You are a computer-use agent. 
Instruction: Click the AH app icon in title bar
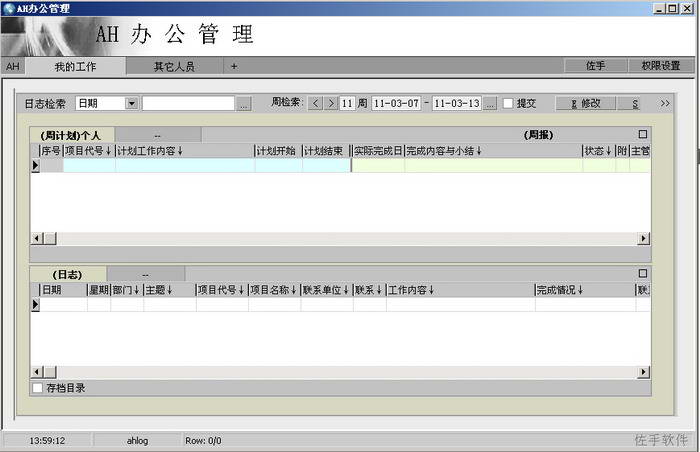tap(8, 8)
